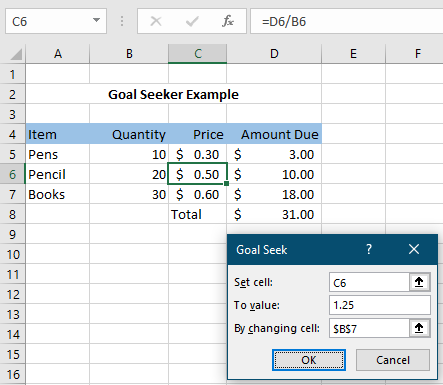Click quantity cell showing 10
443x385 pixels.
click(x=129, y=154)
